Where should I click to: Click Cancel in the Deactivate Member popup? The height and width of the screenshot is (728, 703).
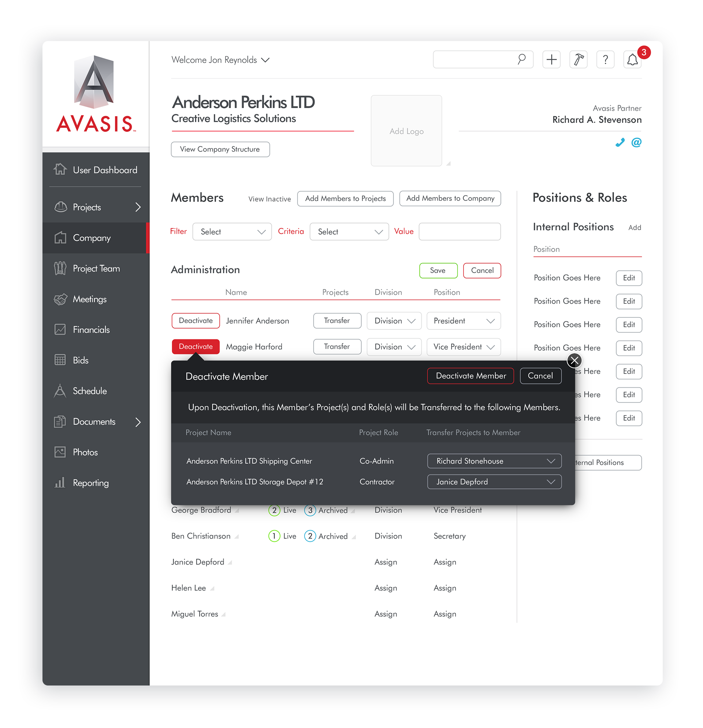pos(540,376)
